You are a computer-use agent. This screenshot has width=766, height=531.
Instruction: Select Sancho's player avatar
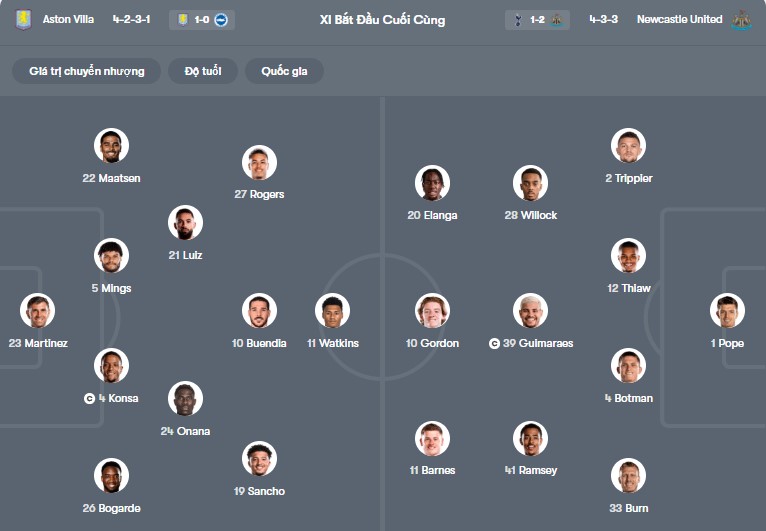(x=259, y=459)
